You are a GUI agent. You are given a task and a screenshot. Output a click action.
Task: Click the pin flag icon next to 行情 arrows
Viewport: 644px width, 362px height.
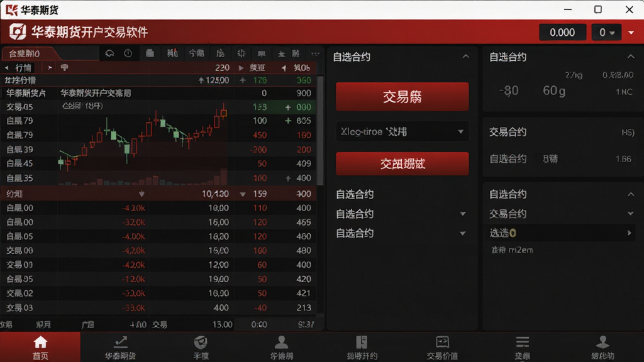click(x=65, y=68)
